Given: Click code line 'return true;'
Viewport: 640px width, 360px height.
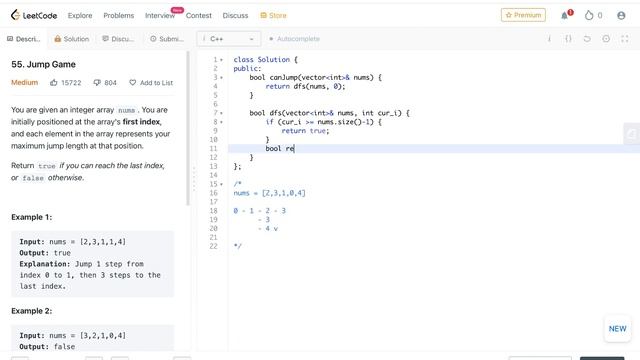Looking at the screenshot, I should [x=305, y=131].
